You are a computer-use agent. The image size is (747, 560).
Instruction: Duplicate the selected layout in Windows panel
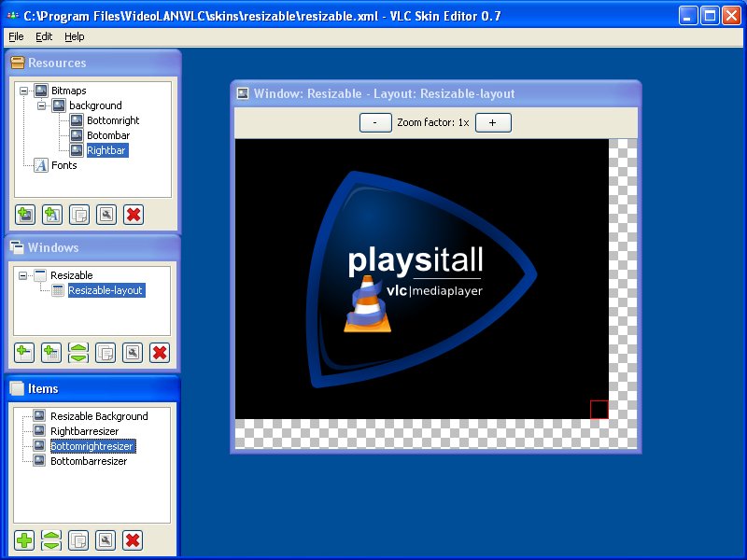tap(106, 353)
